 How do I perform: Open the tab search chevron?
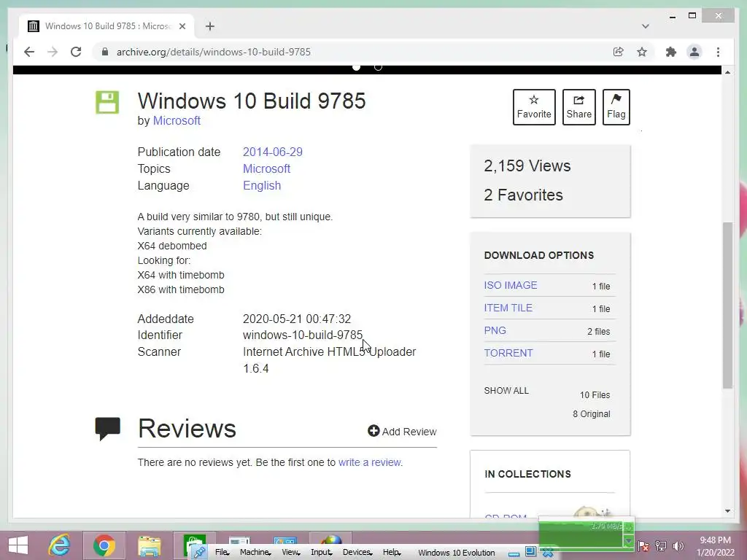point(645,26)
